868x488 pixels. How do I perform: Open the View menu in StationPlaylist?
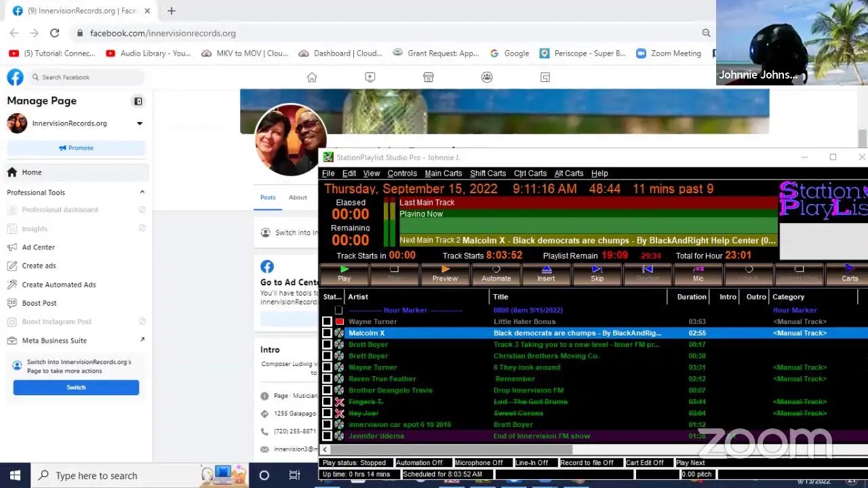[x=372, y=174]
